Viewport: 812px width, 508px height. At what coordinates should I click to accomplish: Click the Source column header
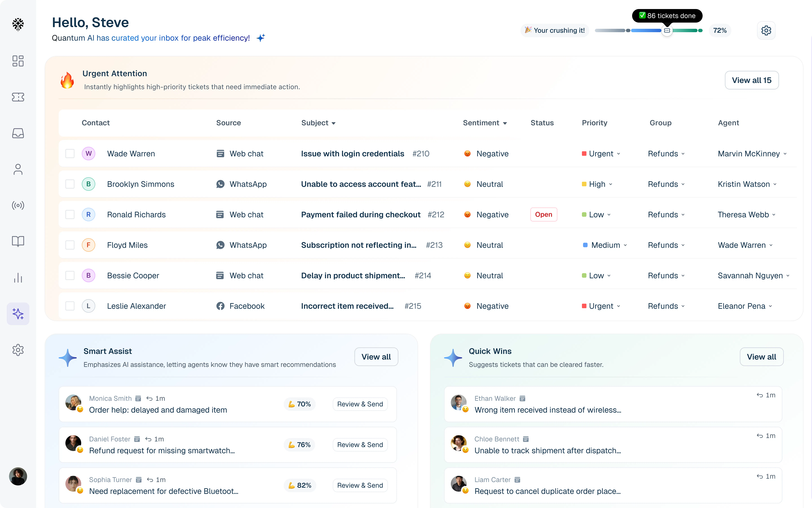coord(229,123)
